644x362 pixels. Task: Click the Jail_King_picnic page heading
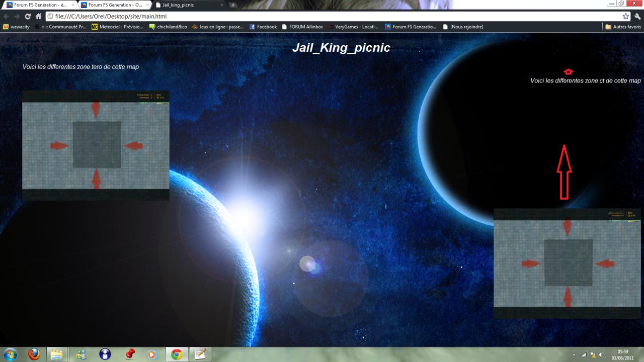[x=341, y=48]
